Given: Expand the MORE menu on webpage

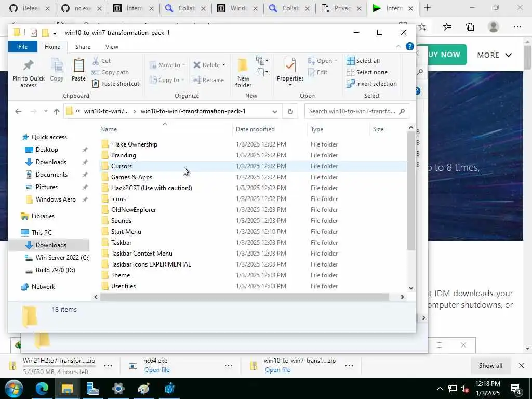Looking at the screenshot, I should click(x=495, y=55).
